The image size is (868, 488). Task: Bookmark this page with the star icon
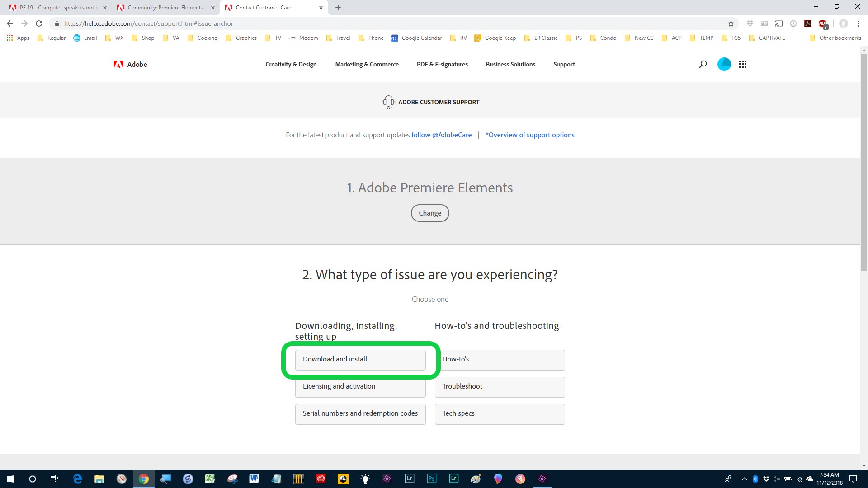[x=731, y=23]
